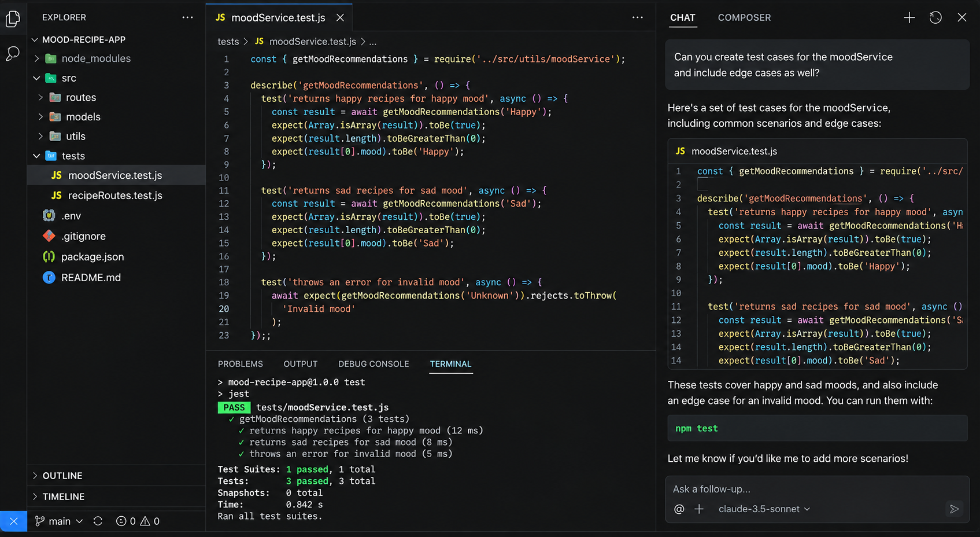980x537 pixels.
Task: Open the Search magnifier icon in activity bar
Action: [13, 53]
